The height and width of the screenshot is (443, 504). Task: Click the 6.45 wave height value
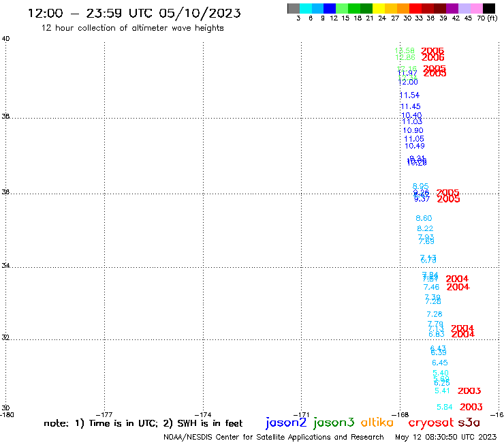coord(440,363)
